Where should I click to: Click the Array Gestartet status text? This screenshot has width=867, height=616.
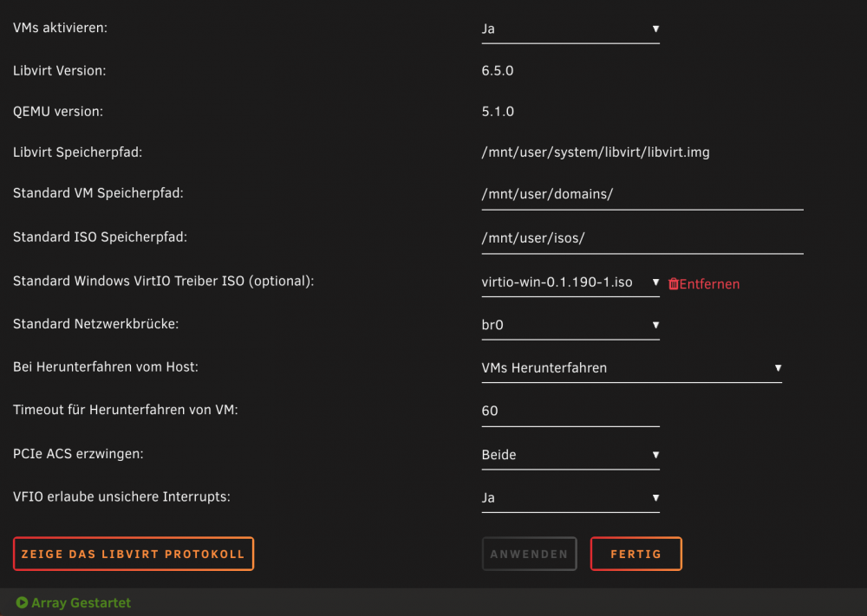click(81, 603)
